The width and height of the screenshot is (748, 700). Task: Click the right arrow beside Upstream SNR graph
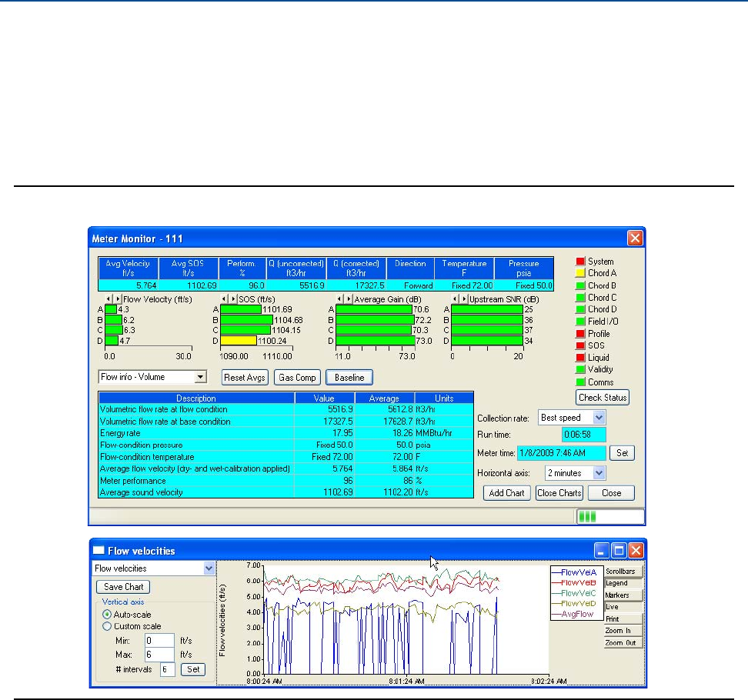464,298
